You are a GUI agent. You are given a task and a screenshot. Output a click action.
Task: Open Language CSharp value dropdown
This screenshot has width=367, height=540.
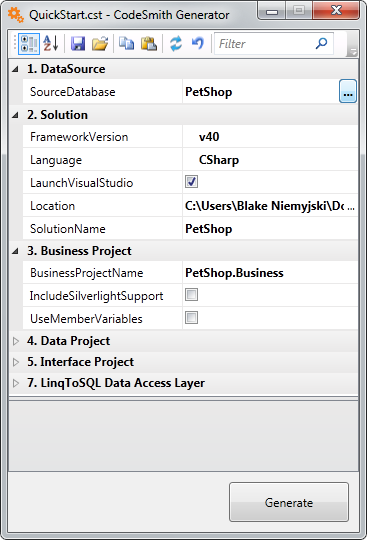[270, 160]
